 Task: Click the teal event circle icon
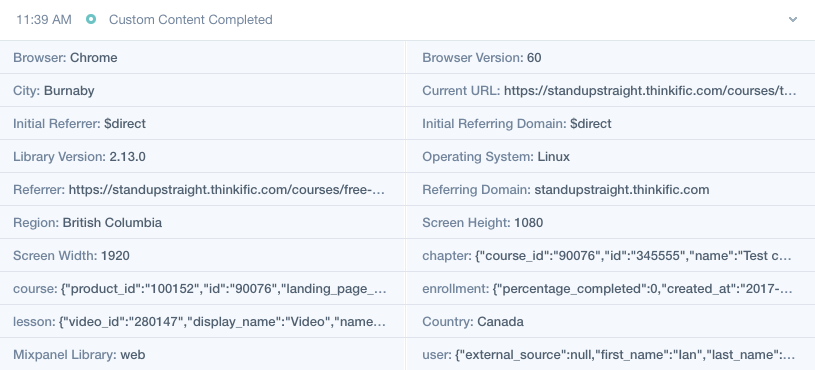[91, 20]
